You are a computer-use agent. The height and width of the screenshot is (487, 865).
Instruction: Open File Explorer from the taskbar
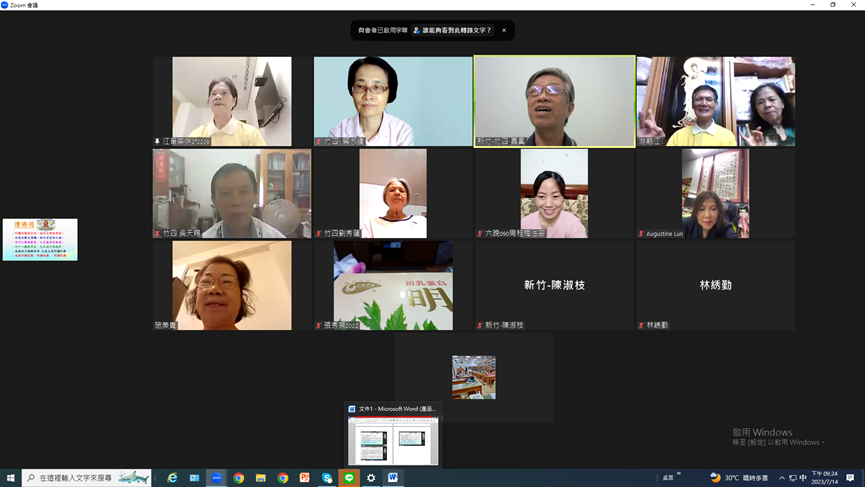pos(260,478)
